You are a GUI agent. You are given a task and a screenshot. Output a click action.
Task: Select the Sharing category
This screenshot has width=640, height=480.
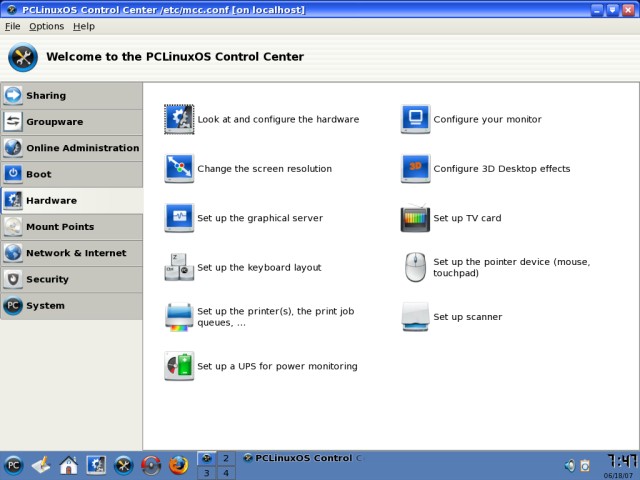71,96
